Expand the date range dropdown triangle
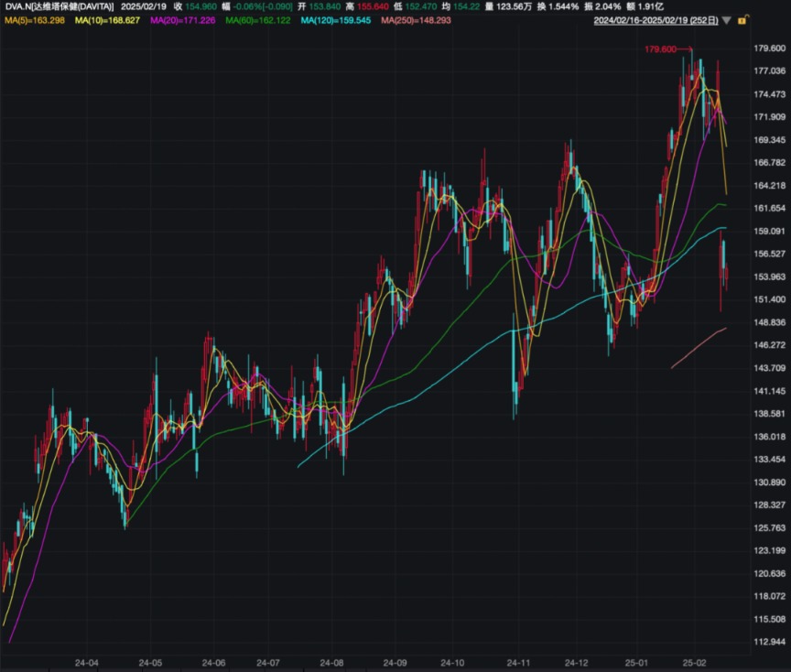The height and width of the screenshot is (672, 791). [x=726, y=19]
